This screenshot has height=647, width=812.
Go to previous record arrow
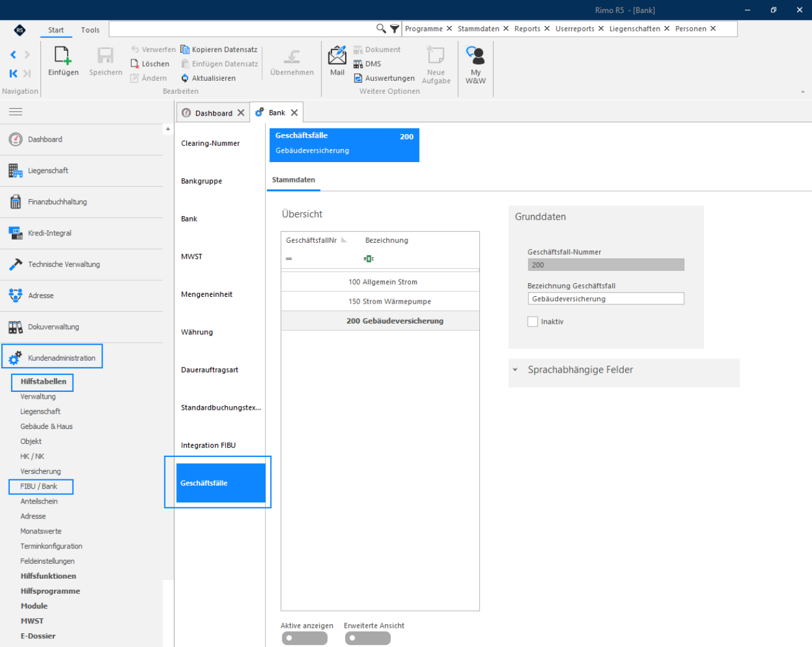[x=13, y=55]
